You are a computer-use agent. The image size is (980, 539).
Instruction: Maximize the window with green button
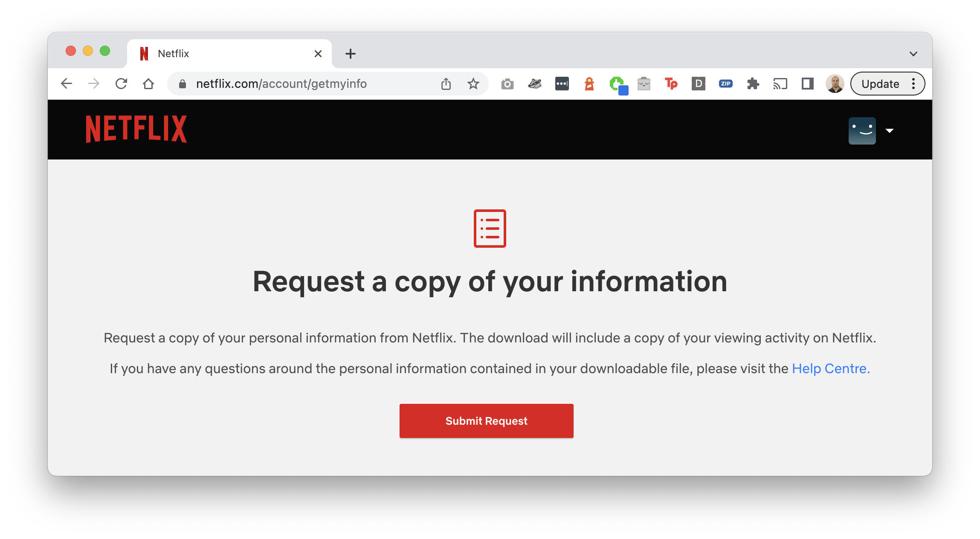click(x=105, y=51)
